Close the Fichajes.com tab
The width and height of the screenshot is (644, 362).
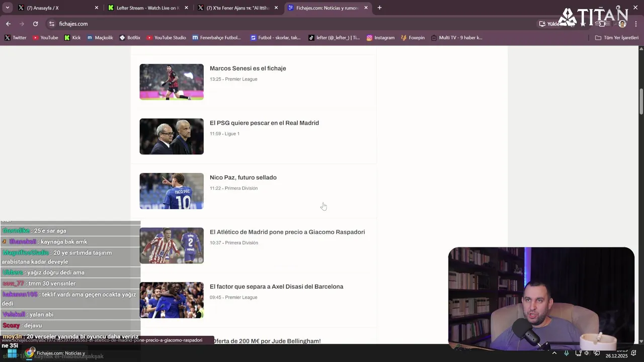366,8
